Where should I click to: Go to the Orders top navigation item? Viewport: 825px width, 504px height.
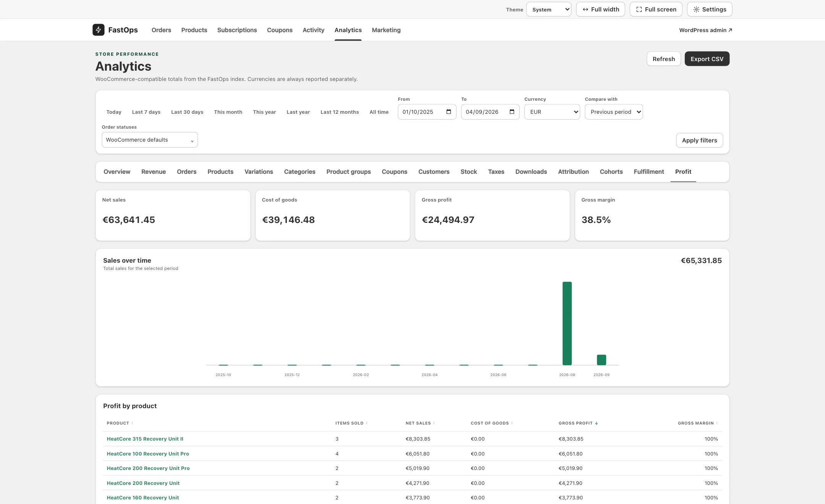[161, 30]
